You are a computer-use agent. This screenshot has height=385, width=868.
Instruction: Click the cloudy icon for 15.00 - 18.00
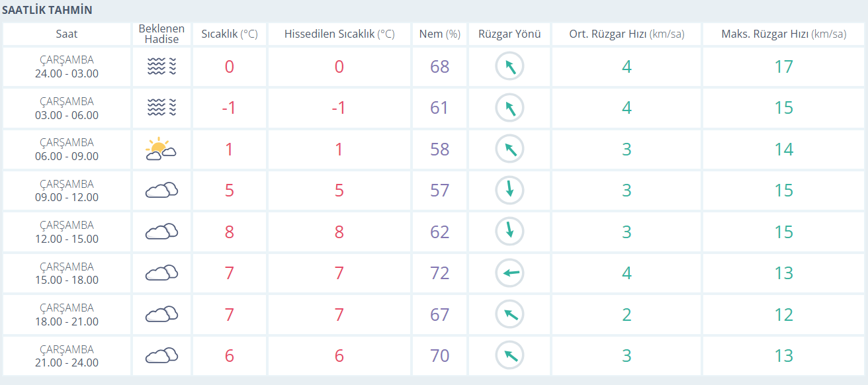coord(161,273)
